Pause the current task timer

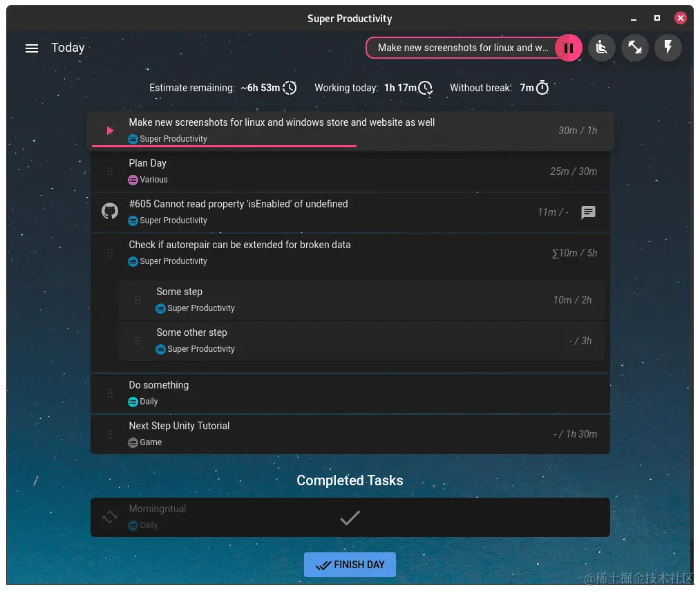coord(568,48)
